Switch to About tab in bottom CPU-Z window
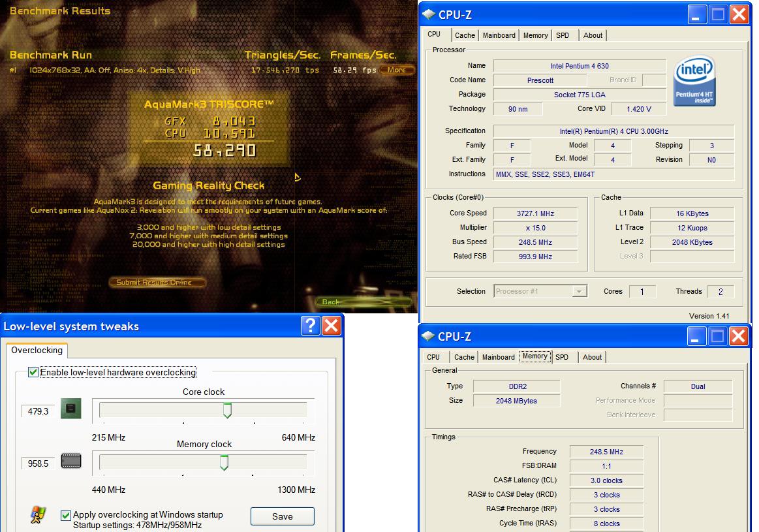 coord(593,357)
